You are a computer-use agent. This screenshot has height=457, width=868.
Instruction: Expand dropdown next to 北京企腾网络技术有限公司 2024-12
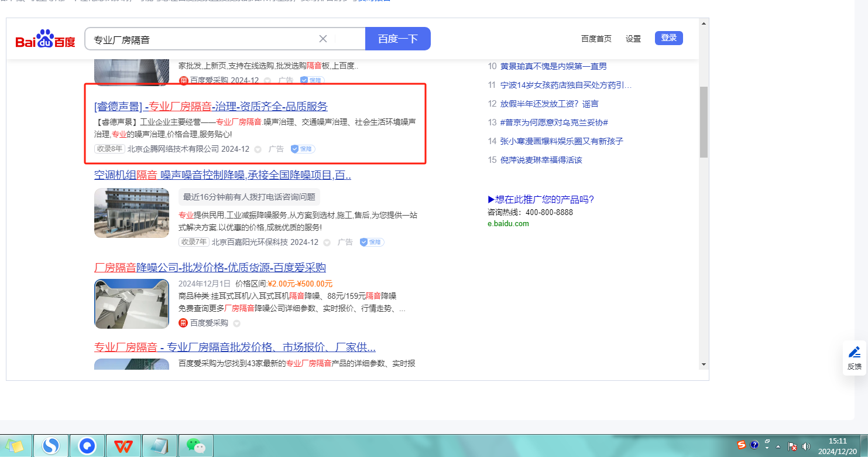258,149
